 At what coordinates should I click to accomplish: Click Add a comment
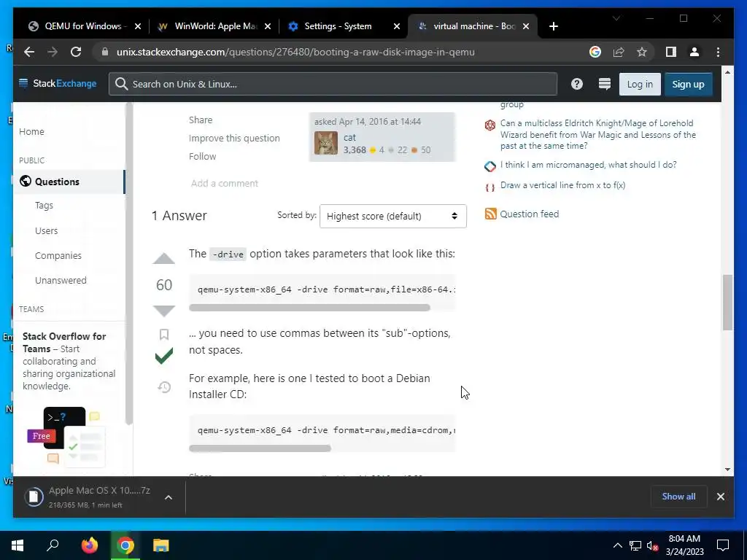pyautogui.click(x=225, y=183)
